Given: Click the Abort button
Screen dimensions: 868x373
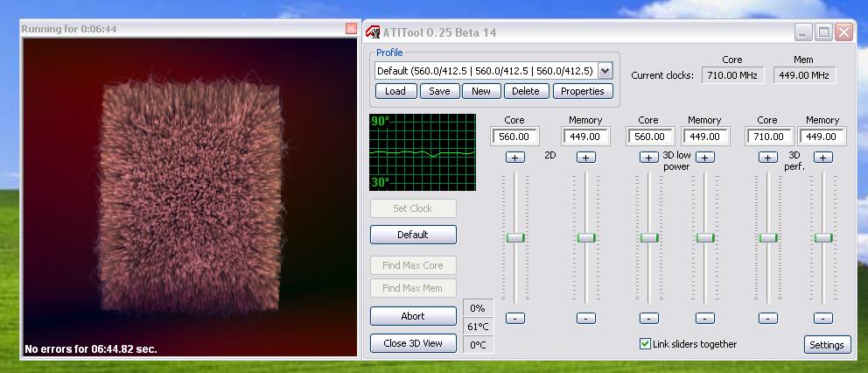Looking at the screenshot, I should click(x=413, y=316).
